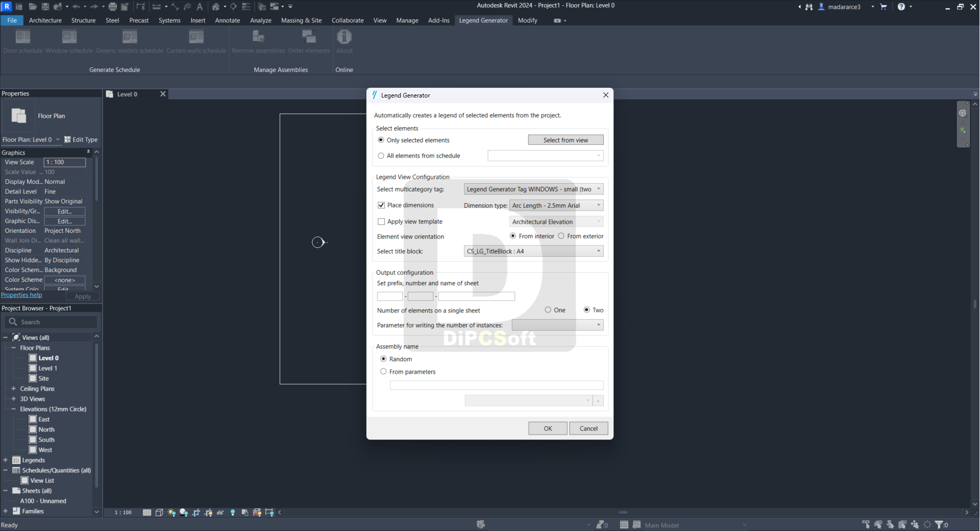Click the Crop View icon in view bar
980x531 pixels.
click(196, 512)
